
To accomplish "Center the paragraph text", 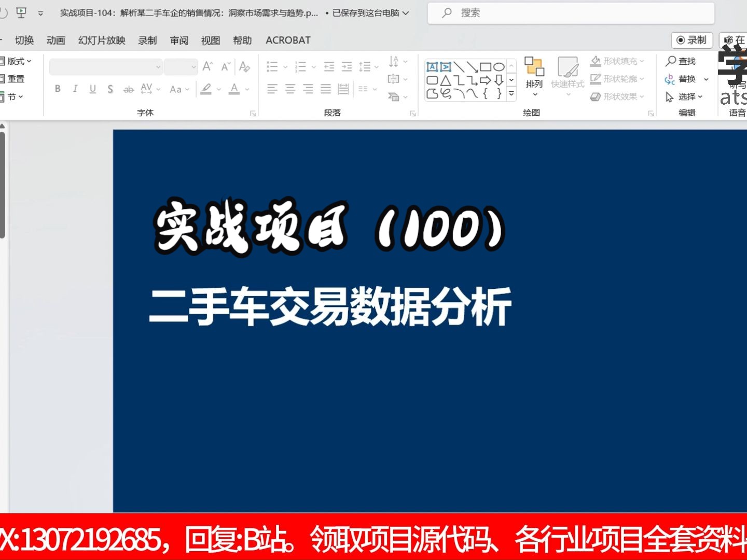I will [290, 89].
